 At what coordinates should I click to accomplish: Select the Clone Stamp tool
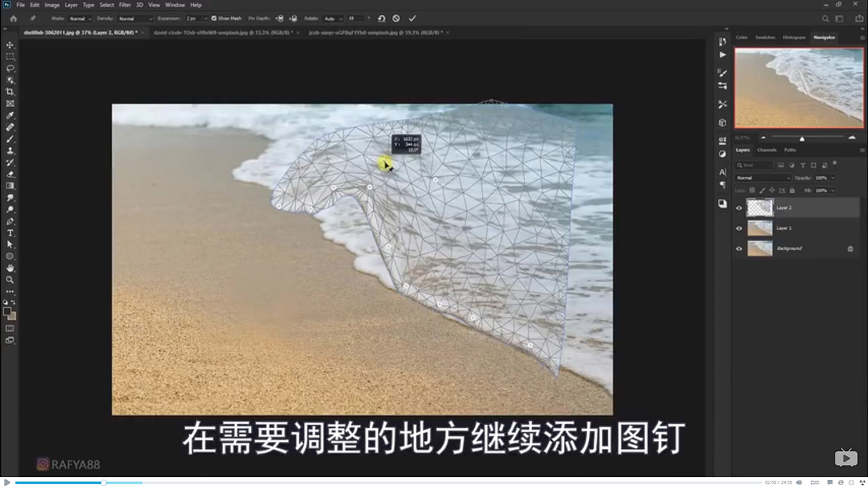click(x=10, y=150)
